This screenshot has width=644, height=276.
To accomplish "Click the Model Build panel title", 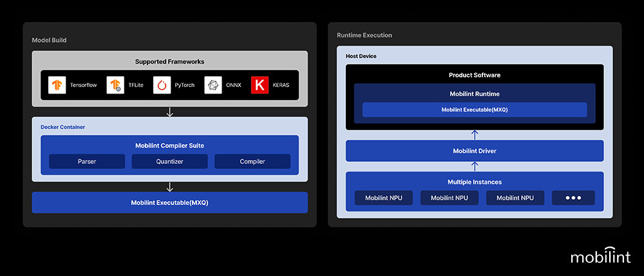I will (x=49, y=40).
